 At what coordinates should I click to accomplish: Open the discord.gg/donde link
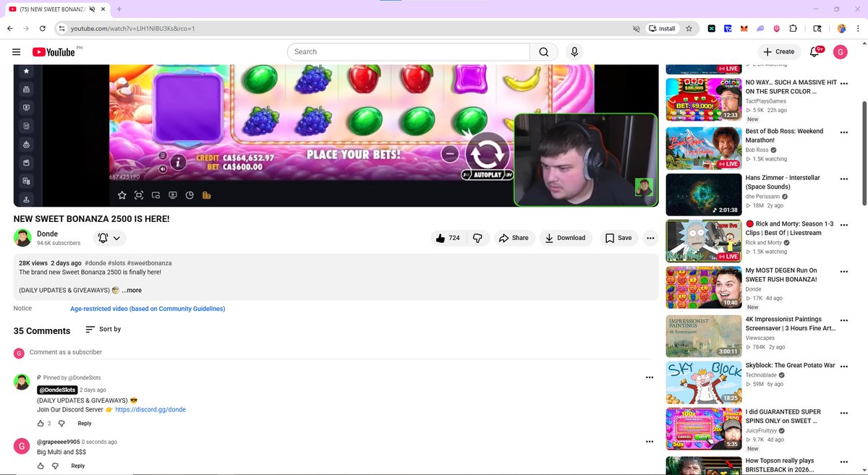[150, 409]
